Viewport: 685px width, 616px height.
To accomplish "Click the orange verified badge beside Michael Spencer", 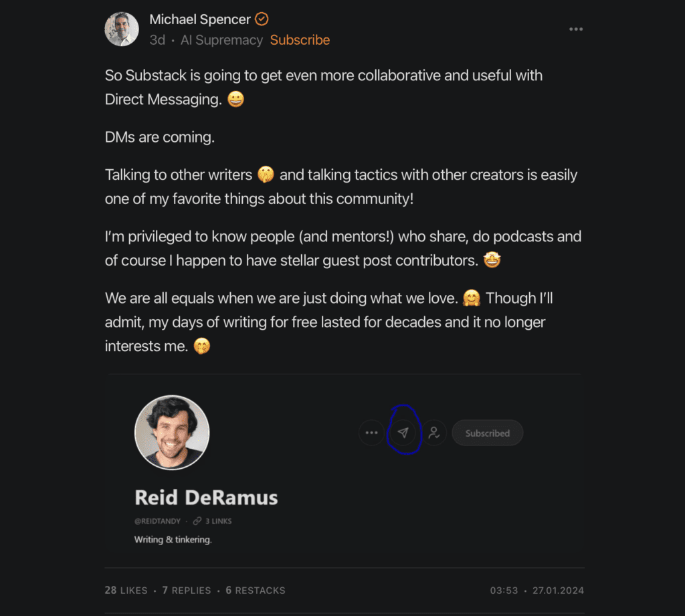I will click(262, 19).
